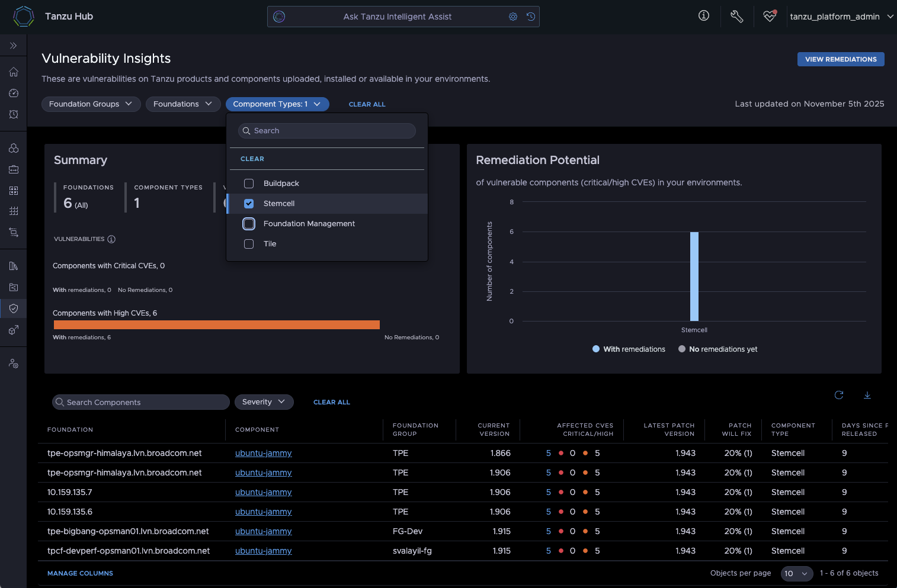Select the shield Vulnerability icon in sidebar

[x=13, y=308]
